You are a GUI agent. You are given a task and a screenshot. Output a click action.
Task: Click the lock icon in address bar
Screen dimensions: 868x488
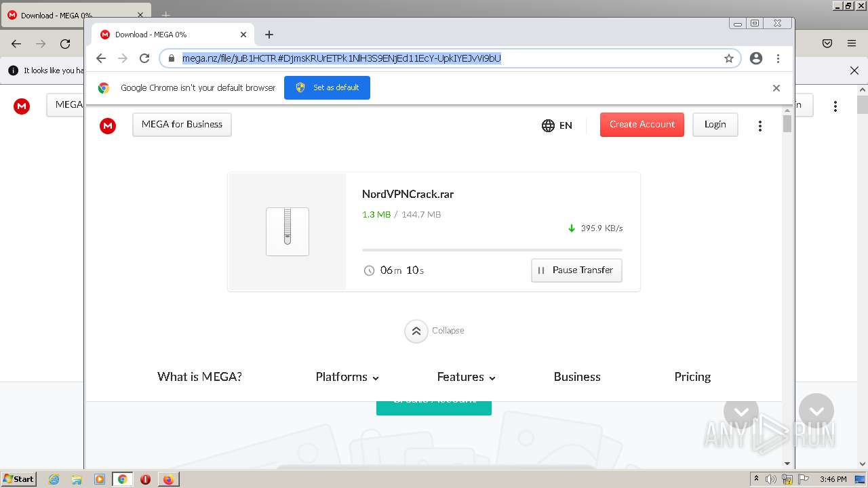pyautogui.click(x=171, y=58)
